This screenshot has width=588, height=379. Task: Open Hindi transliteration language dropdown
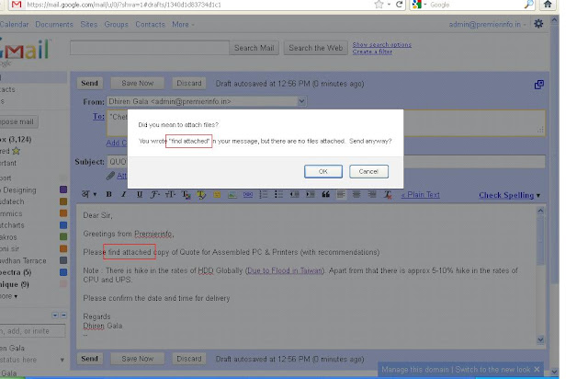(x=89, y=194)
